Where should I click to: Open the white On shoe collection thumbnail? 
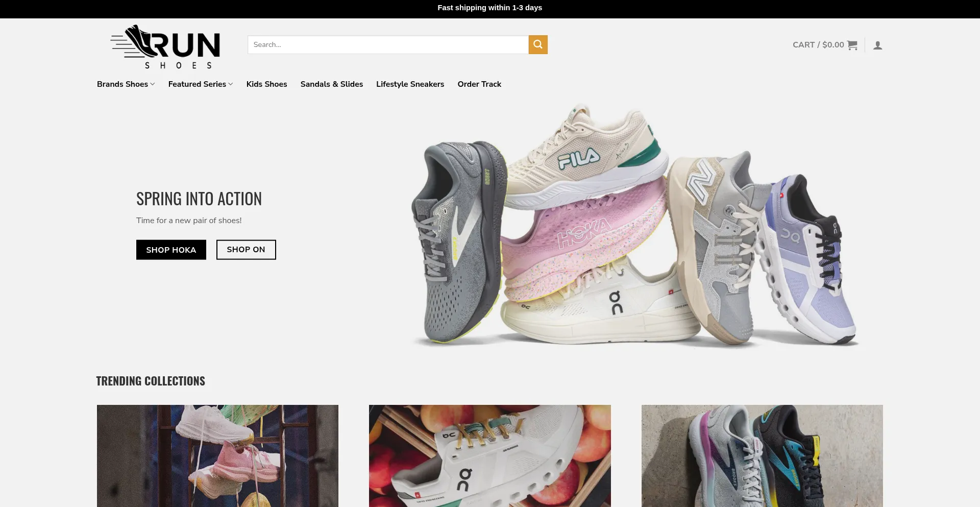(489, 455)
